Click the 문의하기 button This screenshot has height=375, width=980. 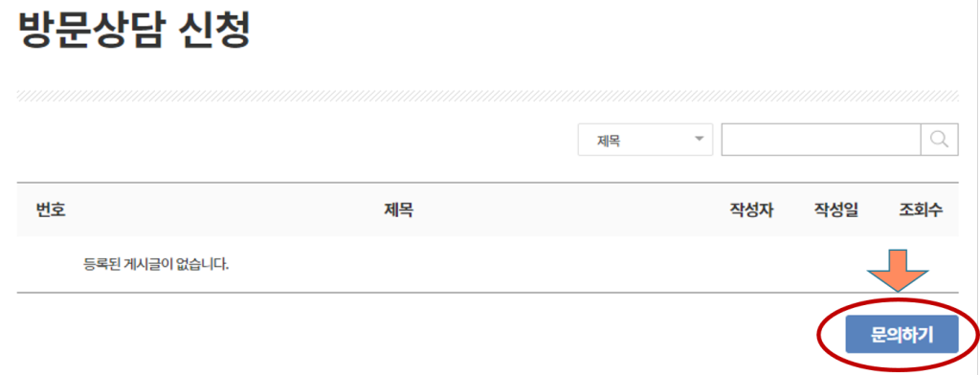pos(902,335)
